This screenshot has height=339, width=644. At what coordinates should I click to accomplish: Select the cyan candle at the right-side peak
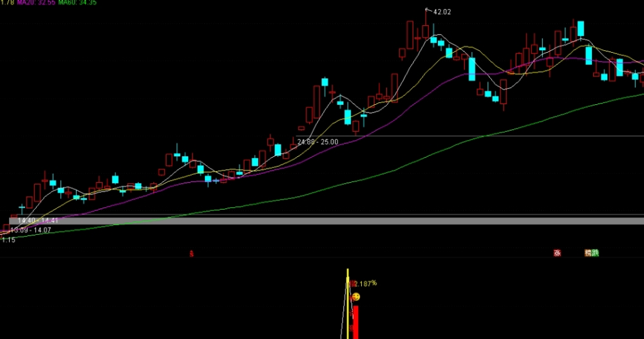[581, 29]
